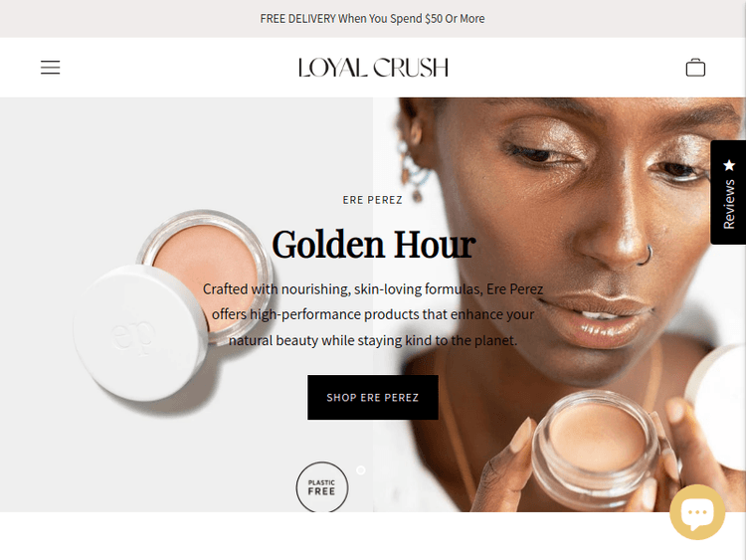
Task: Click the model's earring in the photo
Action: (413, 171)
